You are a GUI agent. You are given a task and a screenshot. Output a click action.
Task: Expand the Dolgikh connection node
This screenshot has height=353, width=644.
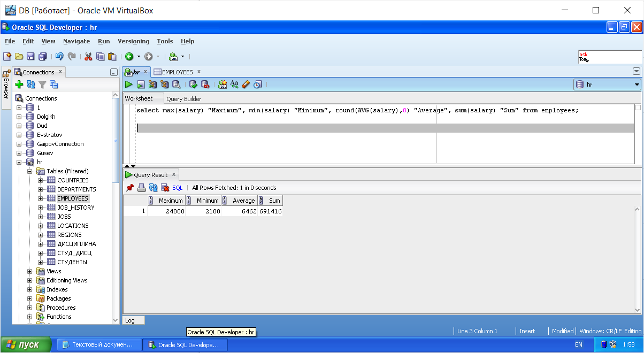point(19,117)
